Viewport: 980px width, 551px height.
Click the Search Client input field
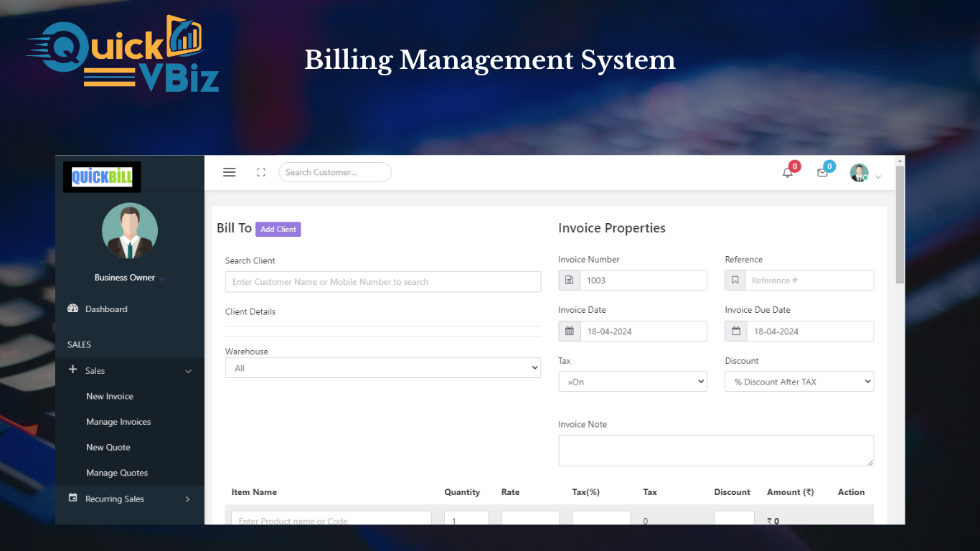tap(382, 282)
